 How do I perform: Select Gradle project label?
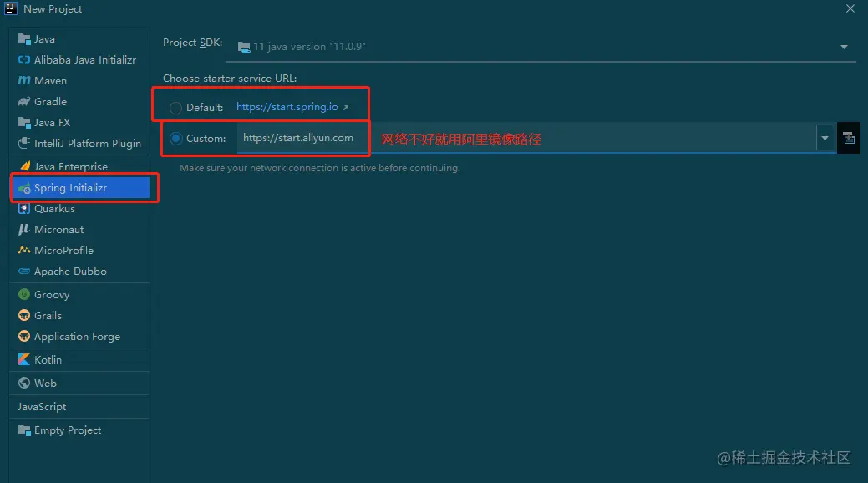pyautogui.click(x=50, y=101)
